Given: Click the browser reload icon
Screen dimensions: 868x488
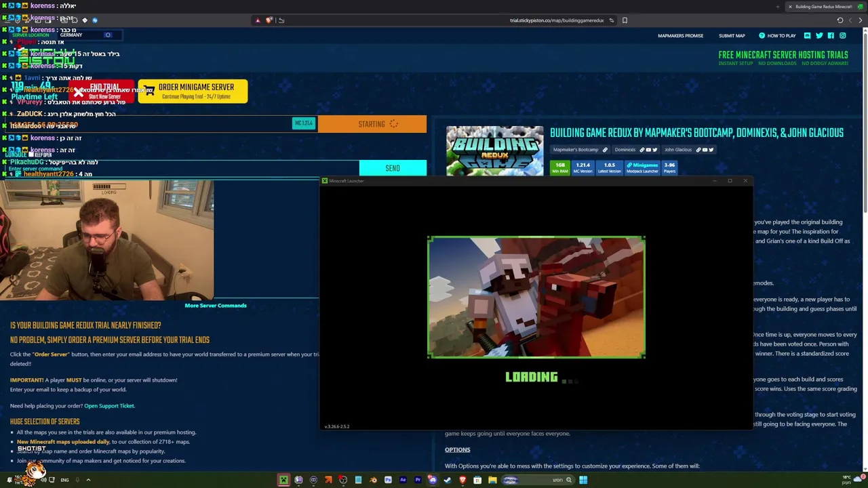Looking at the screenshot, I should (x=840, y=20).
